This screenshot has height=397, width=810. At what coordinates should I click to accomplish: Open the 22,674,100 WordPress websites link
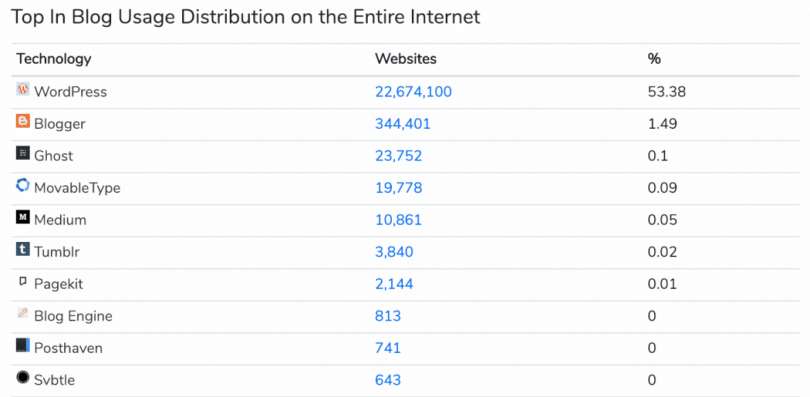point(413,92)
